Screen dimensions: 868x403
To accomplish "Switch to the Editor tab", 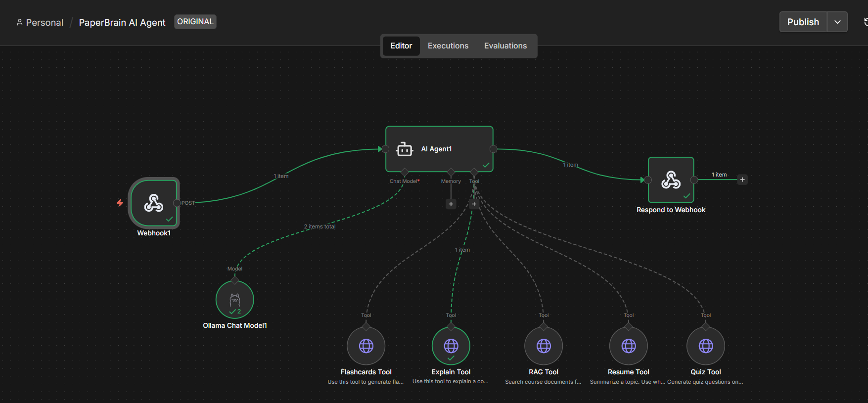I will [401, 46].
